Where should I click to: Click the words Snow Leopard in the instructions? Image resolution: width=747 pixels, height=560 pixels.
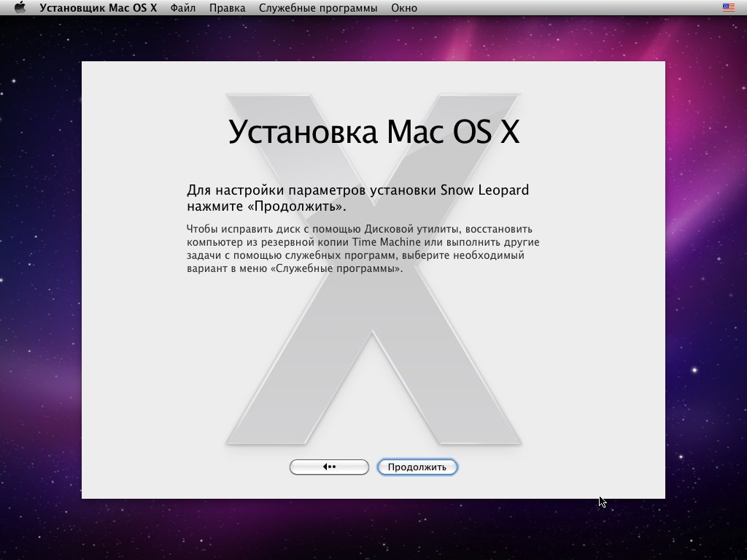click(484, 190)
